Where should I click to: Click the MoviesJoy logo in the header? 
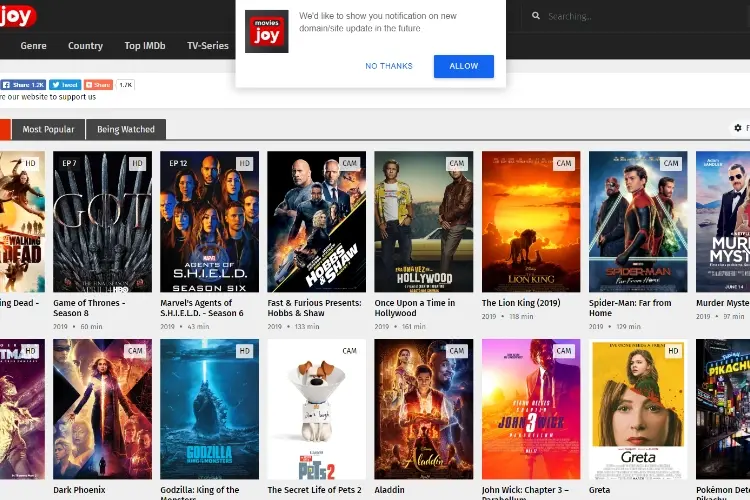coord(17,16)
